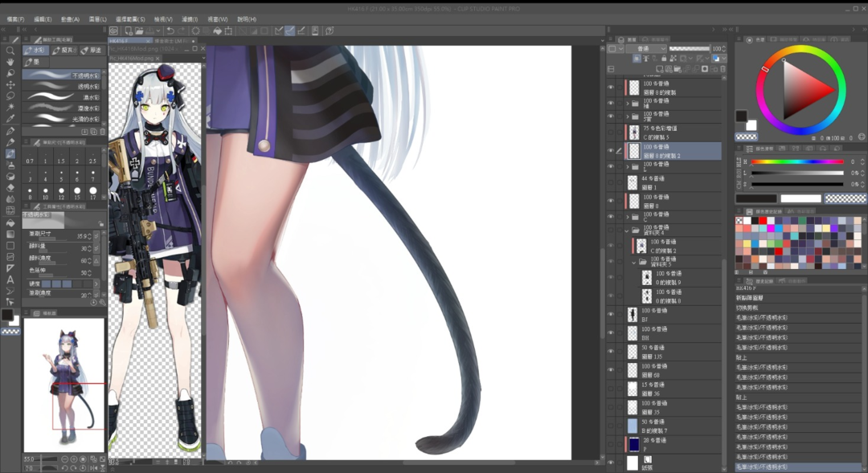The image size is (868, 473).
Task: Select the Pen tool in toolbox
Action: point(10,131)
